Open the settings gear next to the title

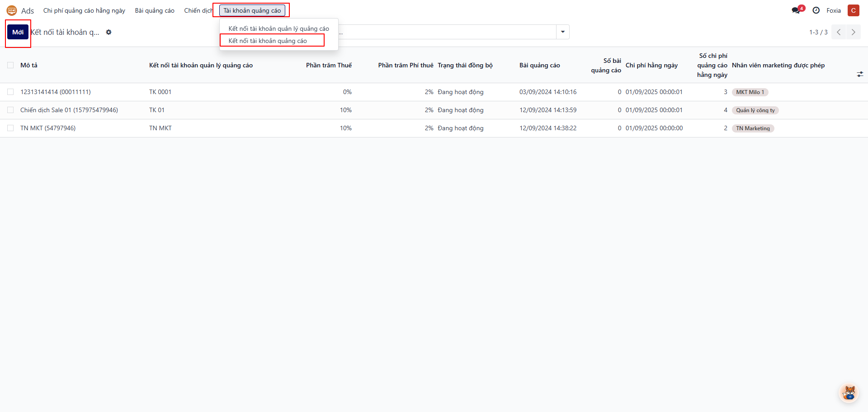point(108,32)
